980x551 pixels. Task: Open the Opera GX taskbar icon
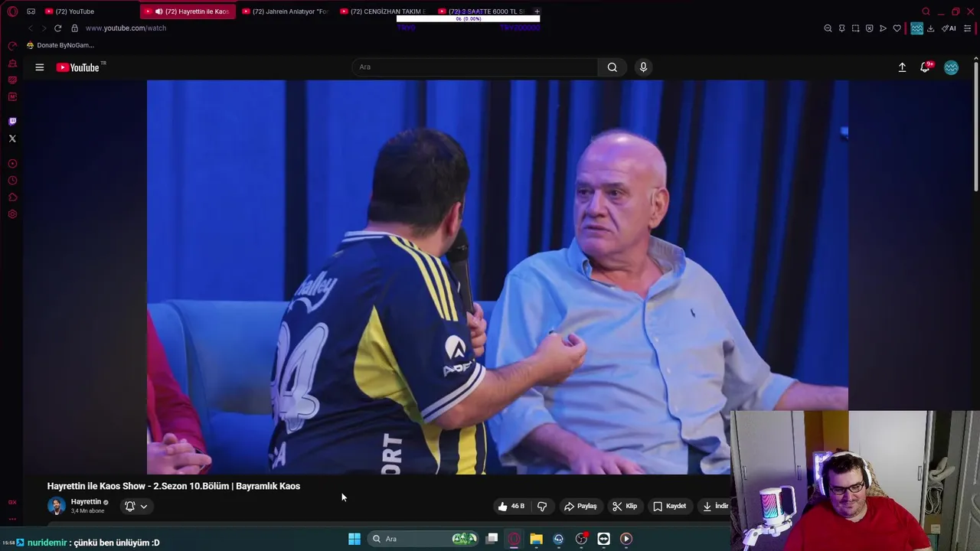pos(514,539)
